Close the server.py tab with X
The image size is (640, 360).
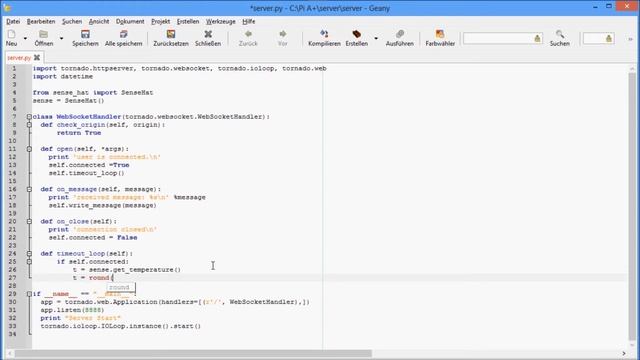coord(37,58)
